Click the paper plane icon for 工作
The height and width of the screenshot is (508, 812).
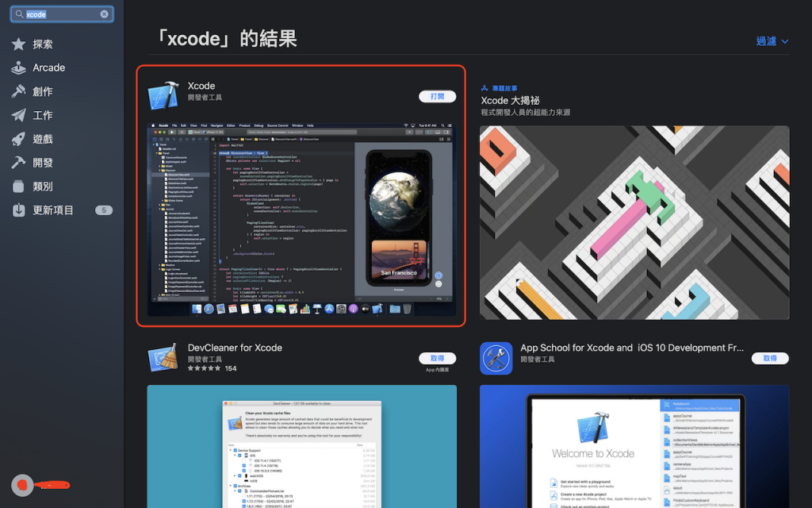19,115
